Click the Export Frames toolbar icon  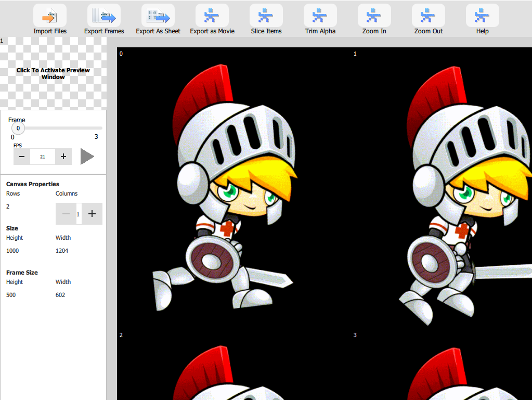pos(104,16)
